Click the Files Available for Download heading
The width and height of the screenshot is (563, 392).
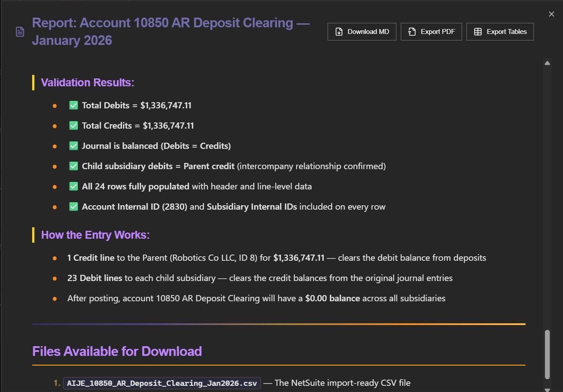click(x=117, y=351)
